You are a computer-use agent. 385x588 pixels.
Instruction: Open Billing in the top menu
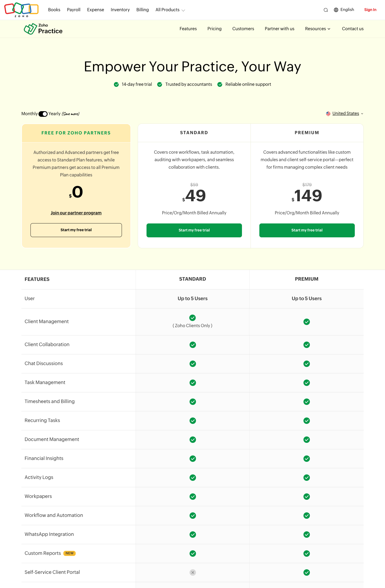click(143, 10)
